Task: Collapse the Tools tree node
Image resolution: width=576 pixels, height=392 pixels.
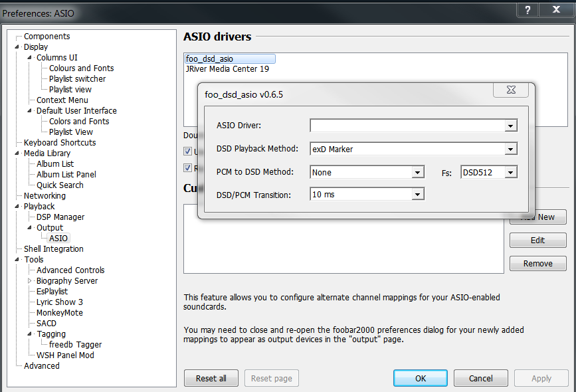Action: 17,260
